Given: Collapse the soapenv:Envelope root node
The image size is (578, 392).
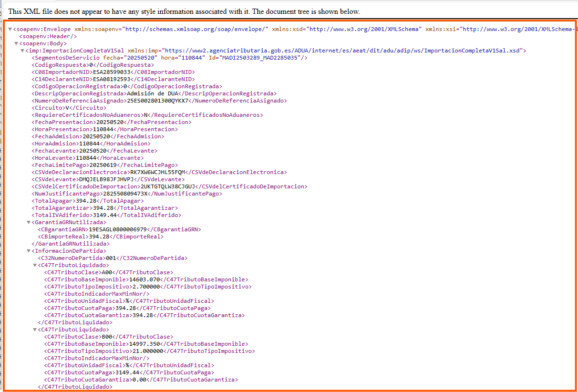Looking at the screenshot, I should point(10,29).
